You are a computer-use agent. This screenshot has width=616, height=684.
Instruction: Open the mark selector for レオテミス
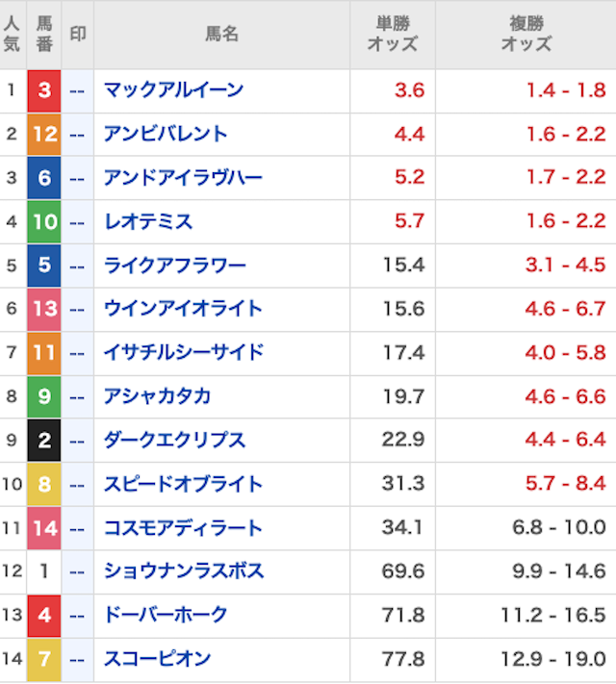click(x=78, y=222)
